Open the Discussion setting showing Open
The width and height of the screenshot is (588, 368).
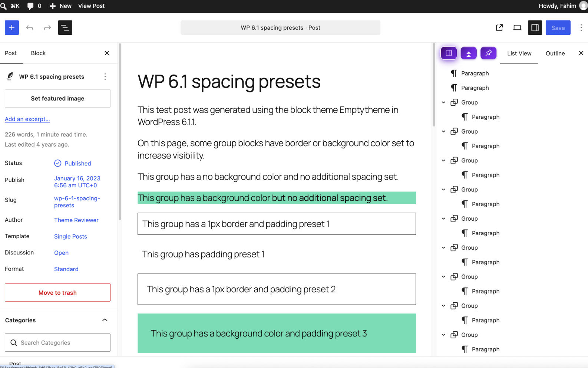point(61,253)
